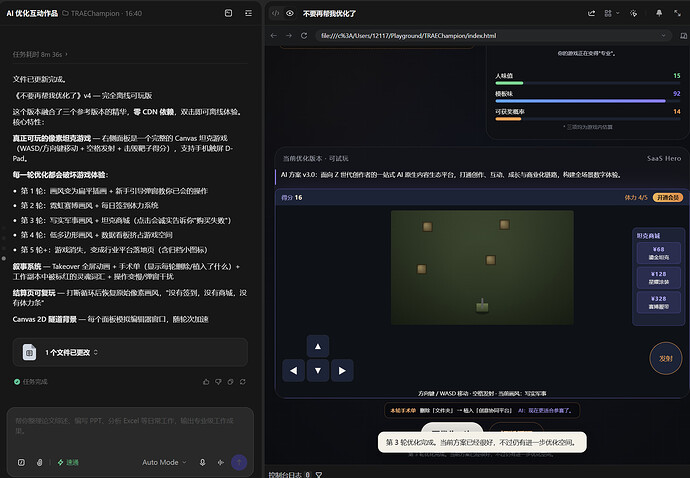
Task: Buy the ¥328 item in tank shop
Action: click(x=658, y=302)
